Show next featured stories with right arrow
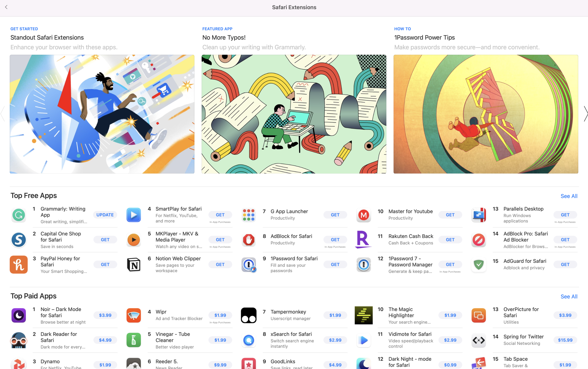The image size is (588, 369). click(x=585, y=114)
